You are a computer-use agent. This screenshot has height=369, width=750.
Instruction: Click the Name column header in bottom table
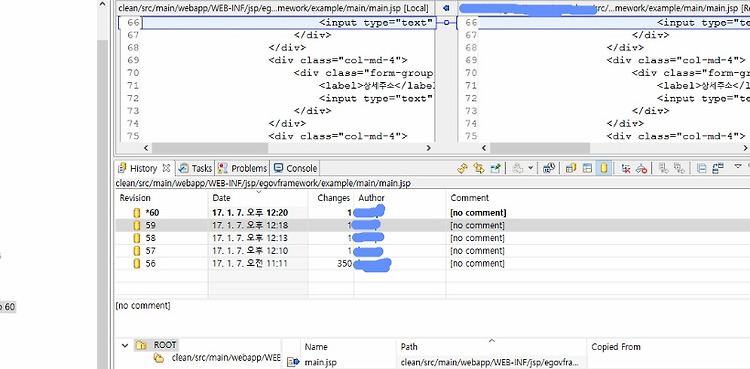(x=348, y=347)
